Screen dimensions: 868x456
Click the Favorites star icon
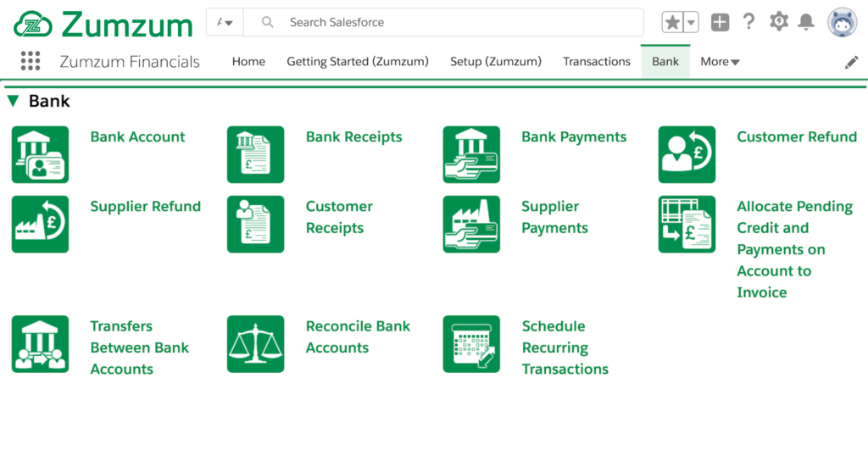(672, 23)
